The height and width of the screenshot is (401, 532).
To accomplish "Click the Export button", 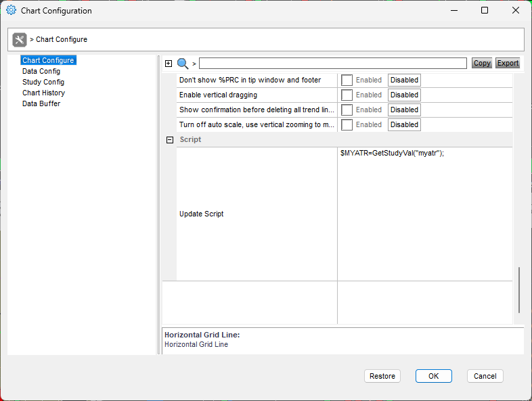I will coord(508,64).
